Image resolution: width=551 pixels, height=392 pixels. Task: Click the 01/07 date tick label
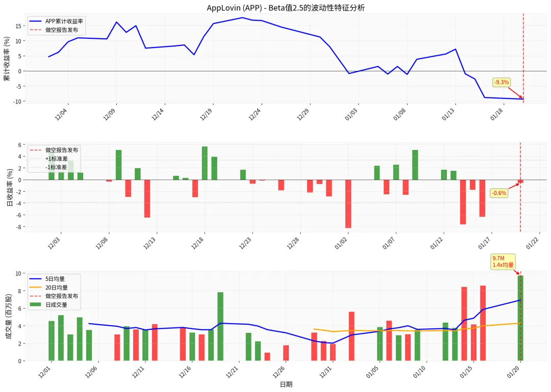click(389, 244)
